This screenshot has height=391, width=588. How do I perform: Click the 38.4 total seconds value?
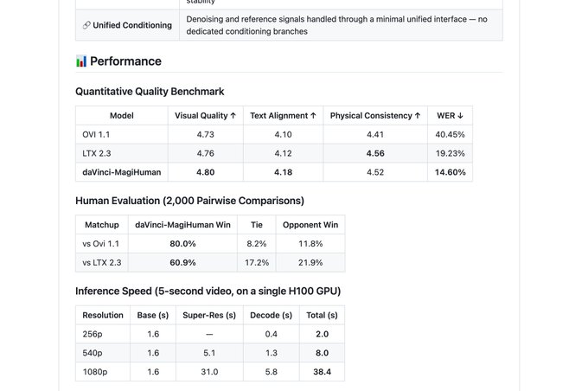[x=322, y=372]
